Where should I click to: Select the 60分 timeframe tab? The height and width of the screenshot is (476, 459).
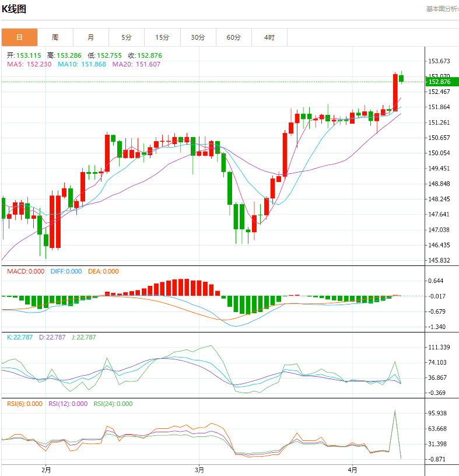click(233, 37)
